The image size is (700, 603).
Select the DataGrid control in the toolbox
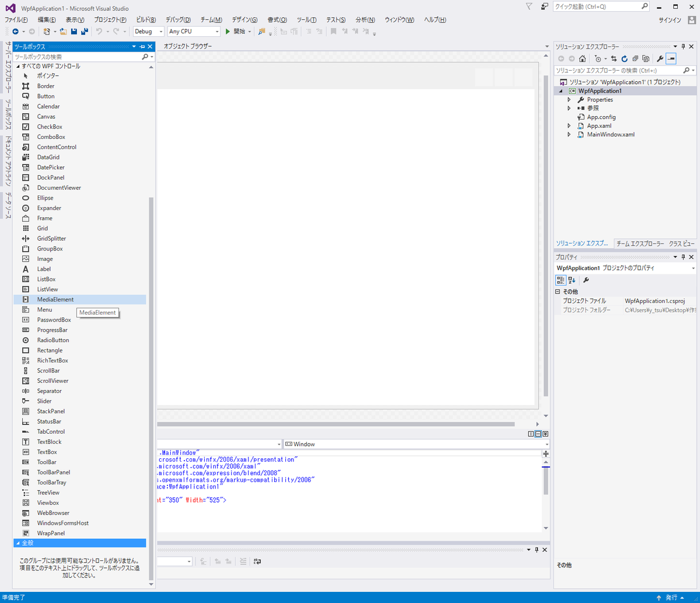pyautogui.click(x=80, y=157)
